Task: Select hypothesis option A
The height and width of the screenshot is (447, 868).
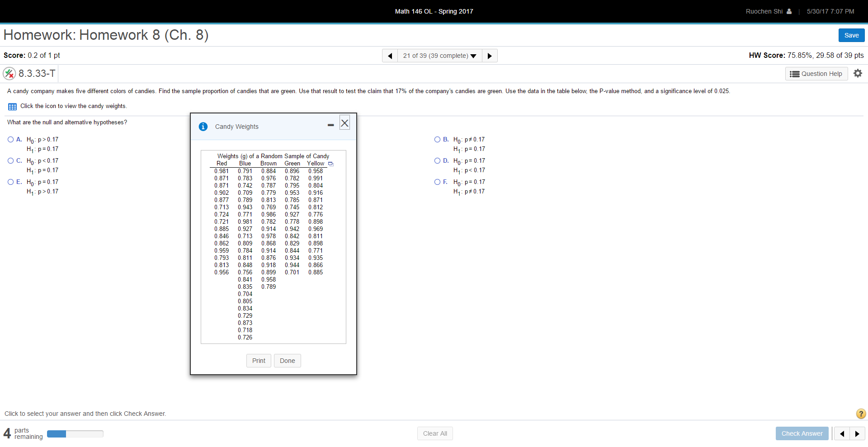Action: click(x=10, y=139)
